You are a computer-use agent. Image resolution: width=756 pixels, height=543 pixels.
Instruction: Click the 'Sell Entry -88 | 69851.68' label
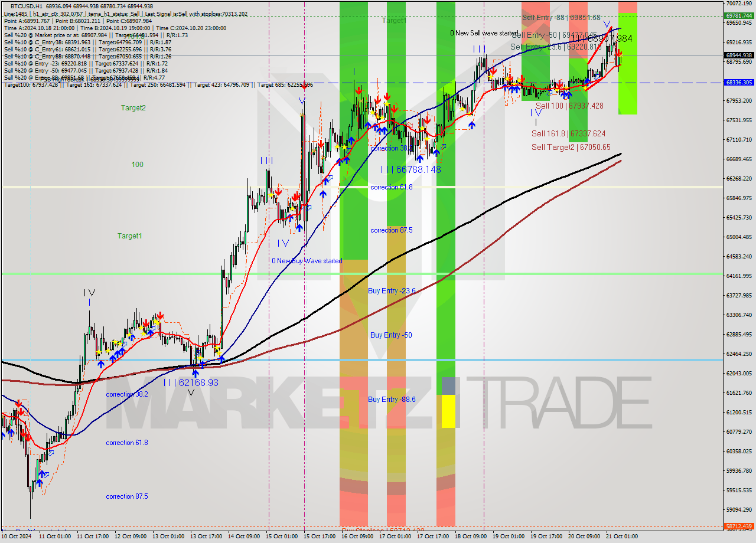(x=561, y=18)
